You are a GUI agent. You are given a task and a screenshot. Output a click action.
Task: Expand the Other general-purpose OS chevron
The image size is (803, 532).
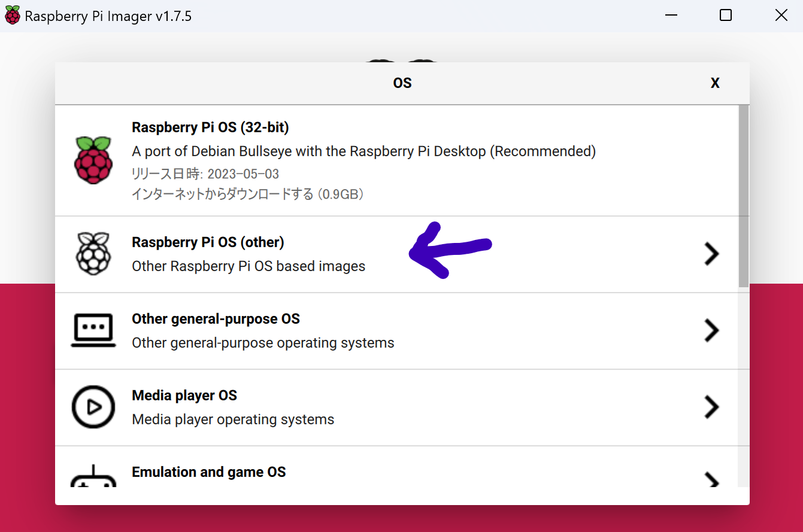click(x=711, y=330)
